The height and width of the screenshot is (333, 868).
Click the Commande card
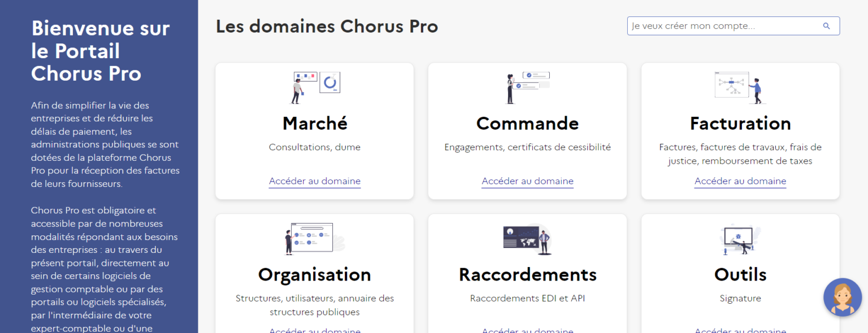(527, 131)
